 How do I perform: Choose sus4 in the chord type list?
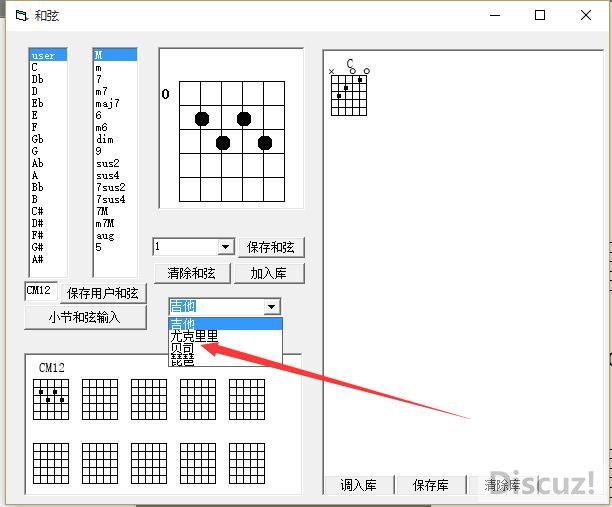108,175
